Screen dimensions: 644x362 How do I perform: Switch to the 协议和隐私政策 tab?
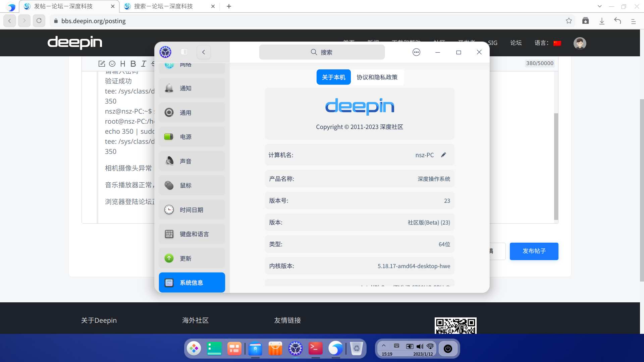[x=377, y=77]
